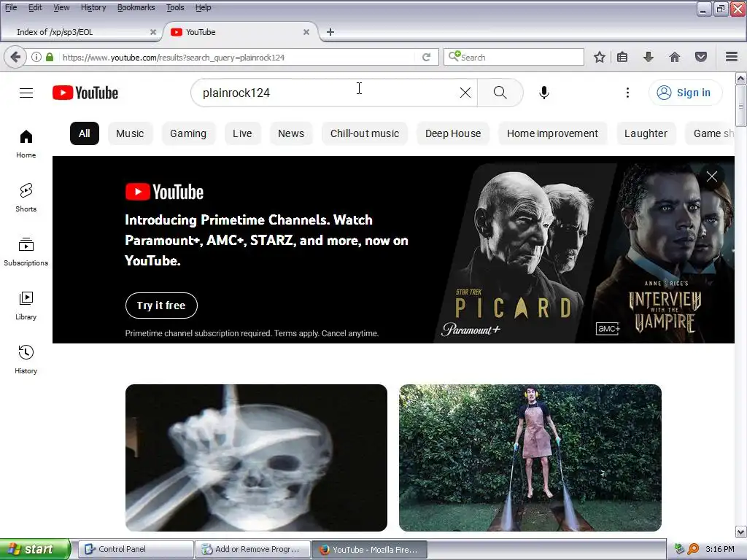Open Subscriptions in the sidebar
The width and height of the screenshot is (747, 560).
click(x=26, y=252)
